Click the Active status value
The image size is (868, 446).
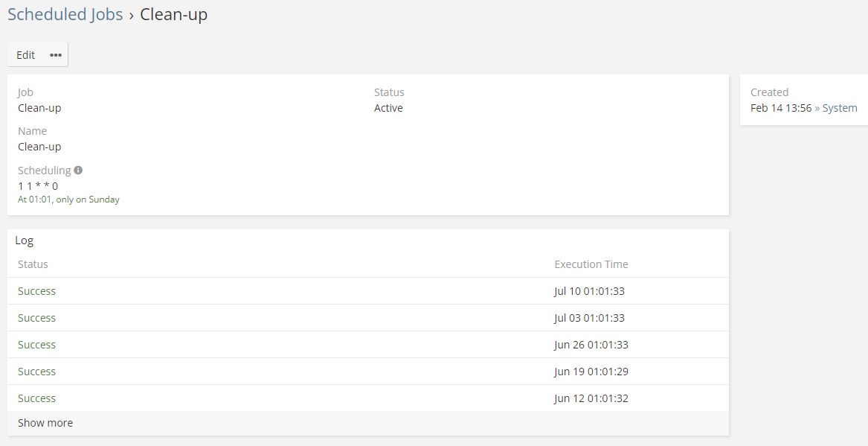[x=388, y=108]
